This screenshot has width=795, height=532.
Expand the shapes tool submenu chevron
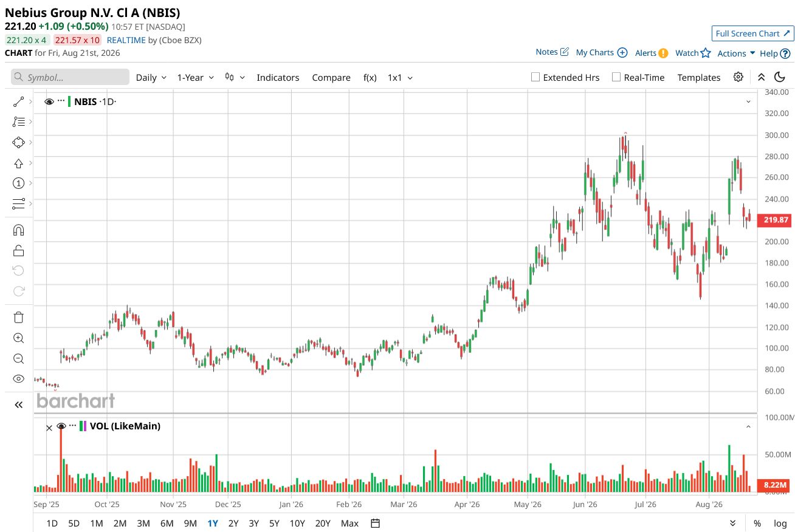tap(30, 142)
